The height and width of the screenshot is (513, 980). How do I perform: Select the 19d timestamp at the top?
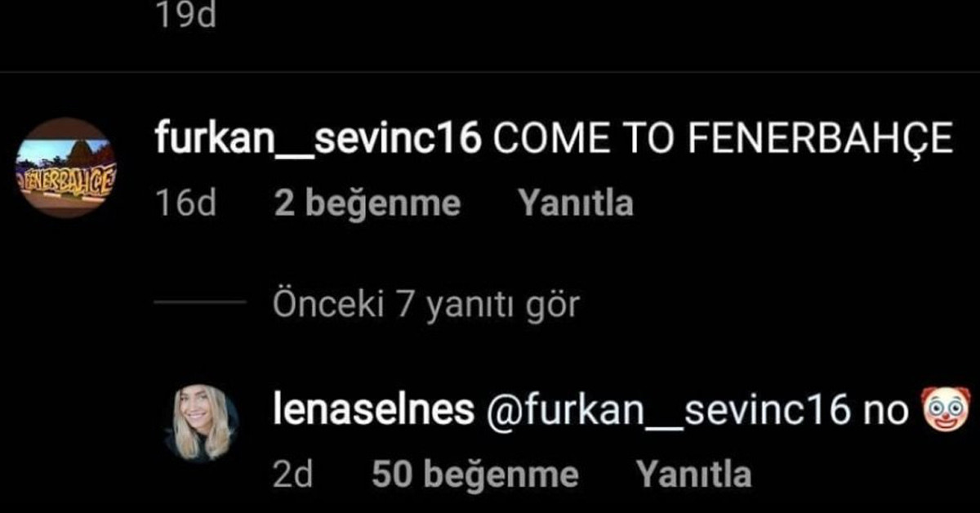click(x=185, y=15)
